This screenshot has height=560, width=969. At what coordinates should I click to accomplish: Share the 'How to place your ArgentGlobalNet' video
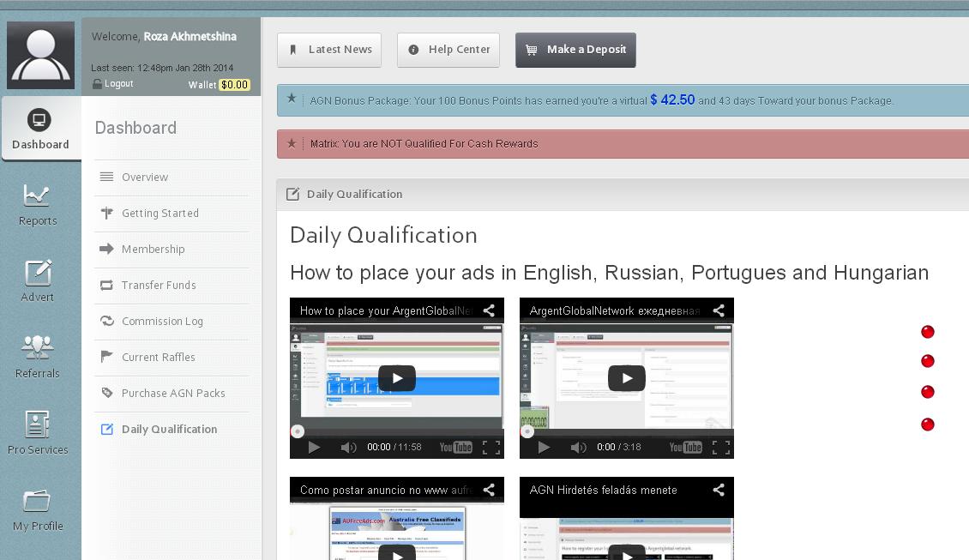click(x=489, y=311)
